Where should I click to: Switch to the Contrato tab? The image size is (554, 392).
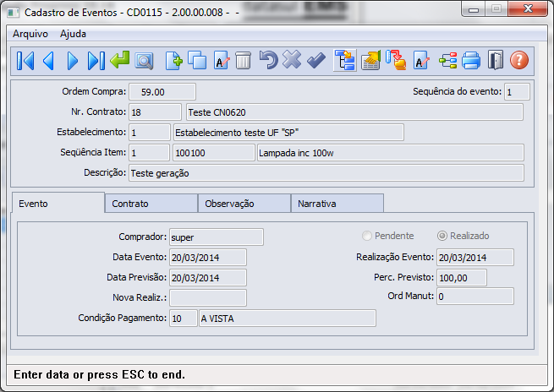151,204
